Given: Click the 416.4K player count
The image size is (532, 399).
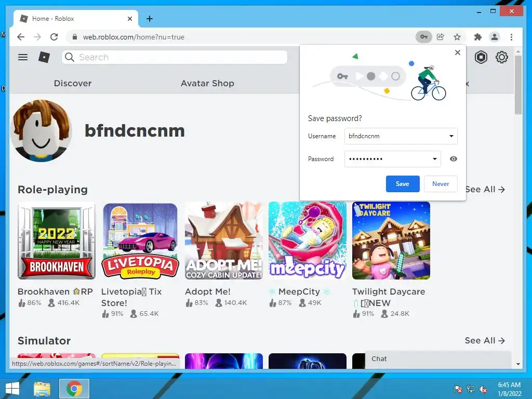Looking at the screenshot, I should (64, 303).
